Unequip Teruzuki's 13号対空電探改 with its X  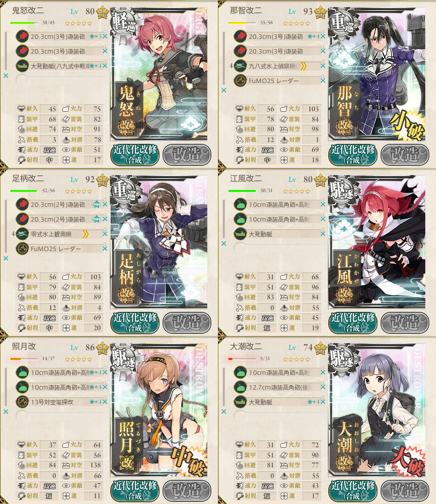105,402
